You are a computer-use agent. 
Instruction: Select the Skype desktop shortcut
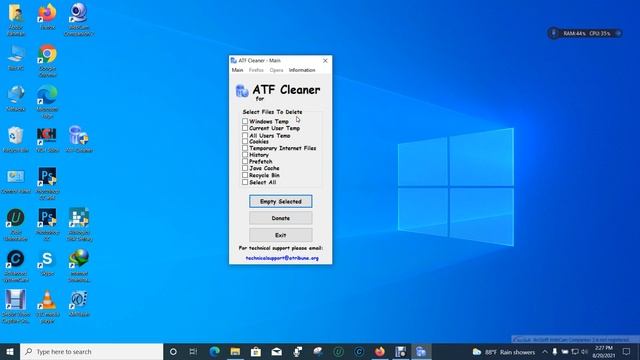(47, 263)
